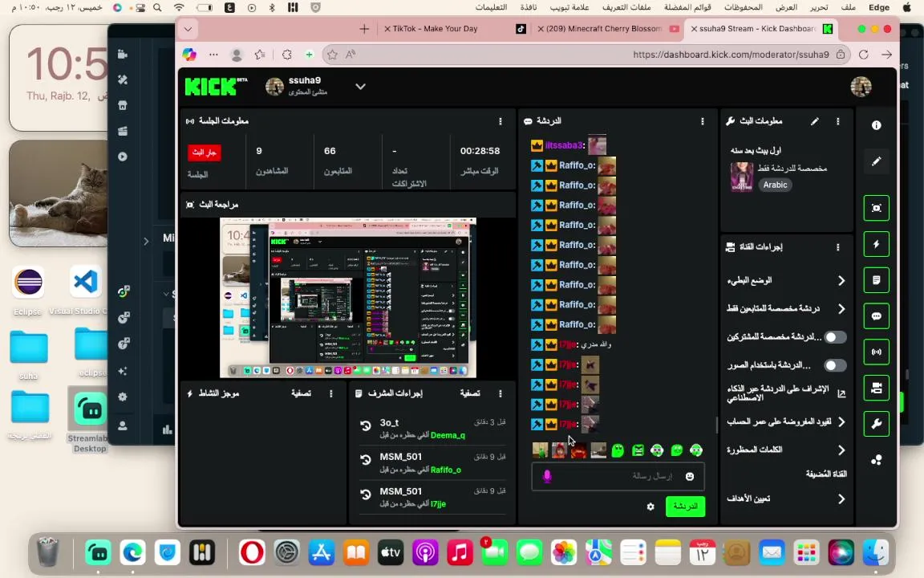The height and width of the screenshot is (578, 924).
Task: Toggle subscribers-only chat switch
Action: (835, 337)
